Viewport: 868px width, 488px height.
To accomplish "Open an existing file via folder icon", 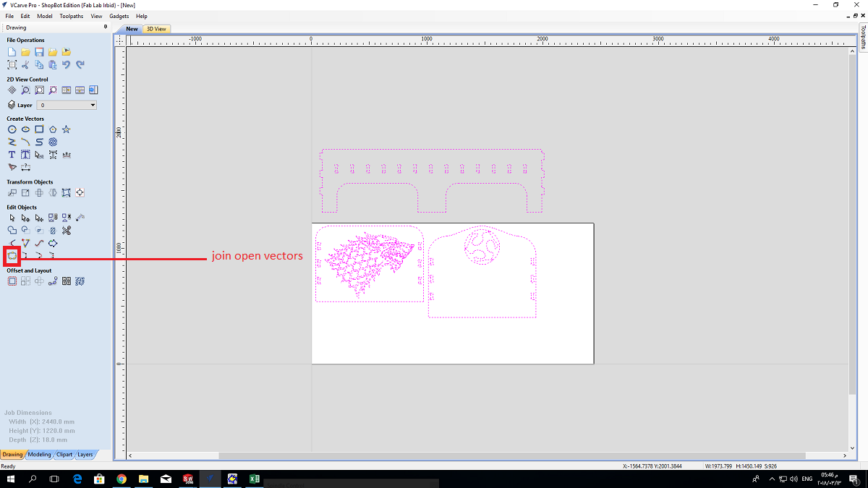I will pyautogui.click(x=25, y=52).
